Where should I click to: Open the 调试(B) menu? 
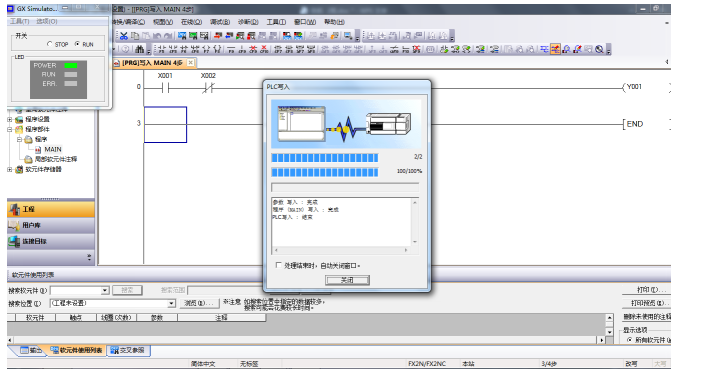click(x=220, y=21)
